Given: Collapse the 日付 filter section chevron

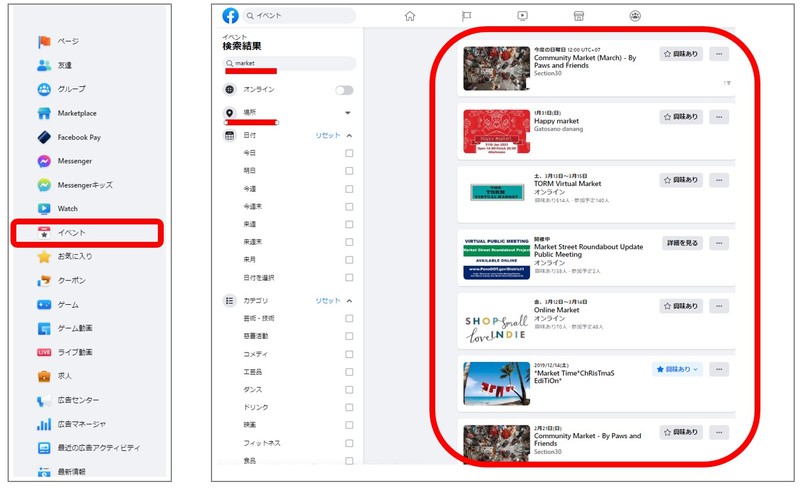Looking at the screenshot, I should [349, 135].
